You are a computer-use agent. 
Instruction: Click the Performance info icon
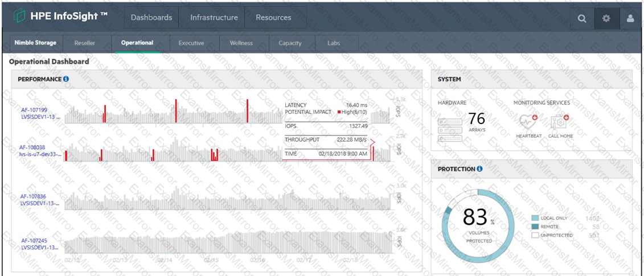tap(66, 79)
